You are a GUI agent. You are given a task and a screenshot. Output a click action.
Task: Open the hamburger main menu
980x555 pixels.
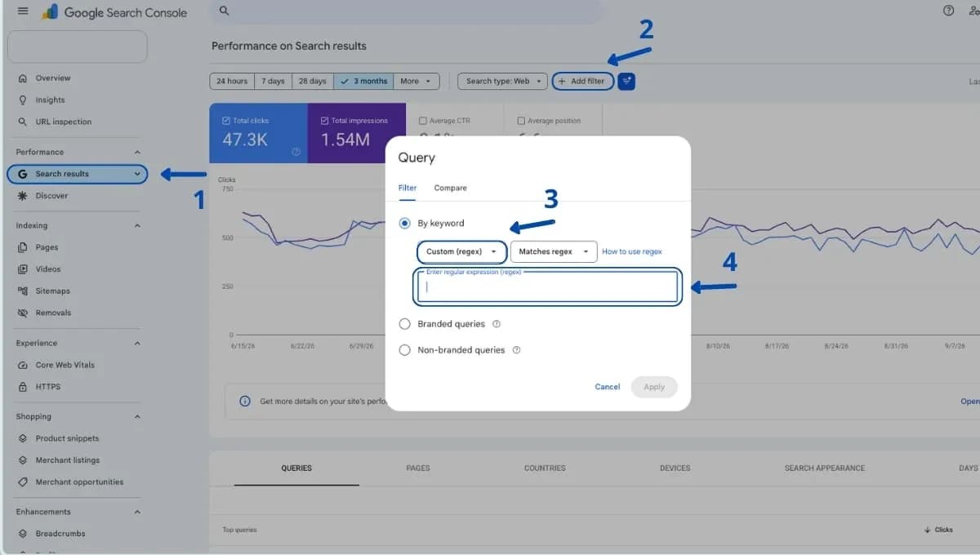pyautogui.click(x=23, y=11)
